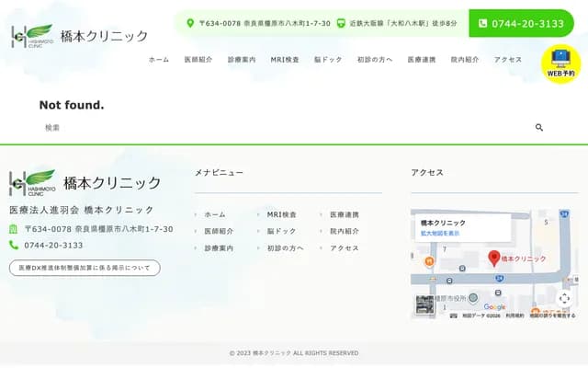The width and height of the screenshot is (588, 368).
Task: Click footer 初診の方へ link
Action: click(286, 248)
